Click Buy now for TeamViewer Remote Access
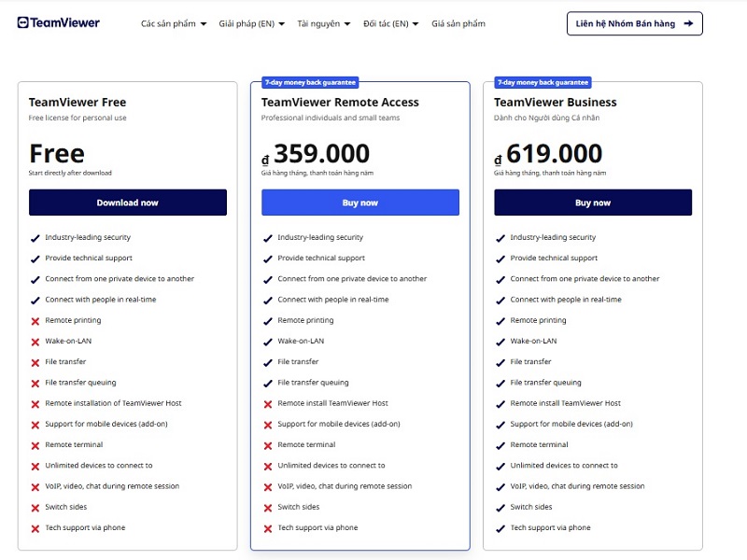This screenshot has height=560, width=747. pyautogui.click(x=360, y=203)
